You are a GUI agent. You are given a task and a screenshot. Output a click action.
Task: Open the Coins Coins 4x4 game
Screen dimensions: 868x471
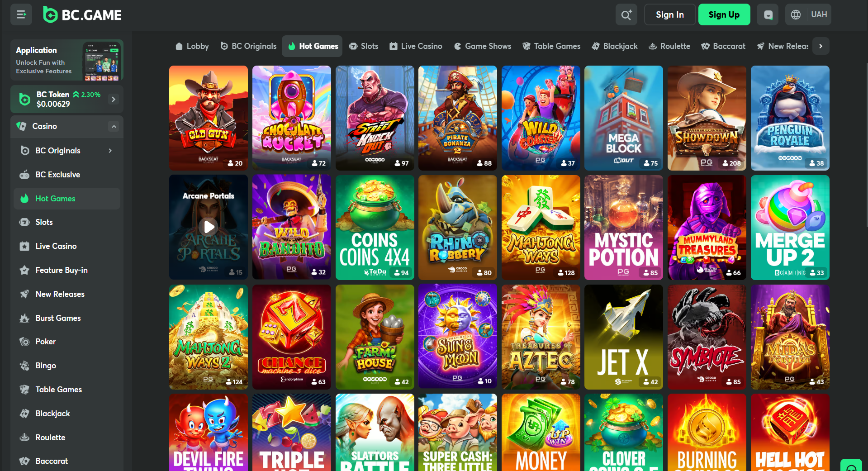pyautogui.click(x=375, y=228)
